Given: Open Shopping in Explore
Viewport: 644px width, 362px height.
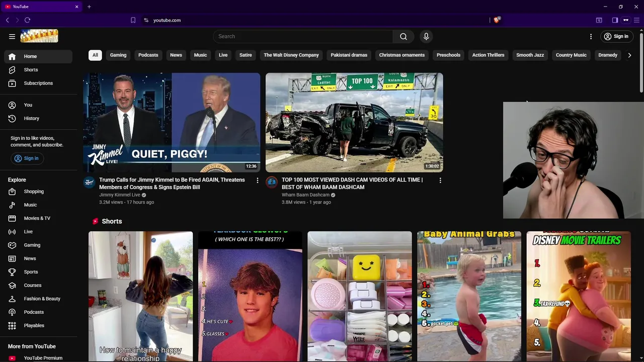Looking at the screenshot, I should pyautogui.click(x=38, y=192).
